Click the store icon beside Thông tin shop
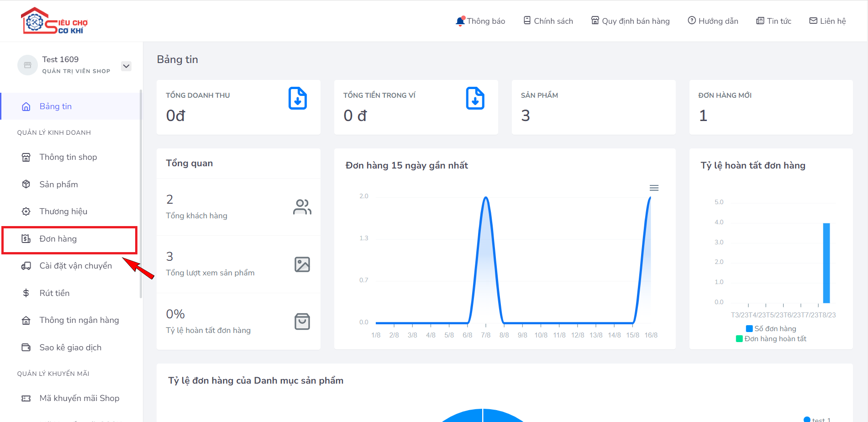 [x=26, y=157]
